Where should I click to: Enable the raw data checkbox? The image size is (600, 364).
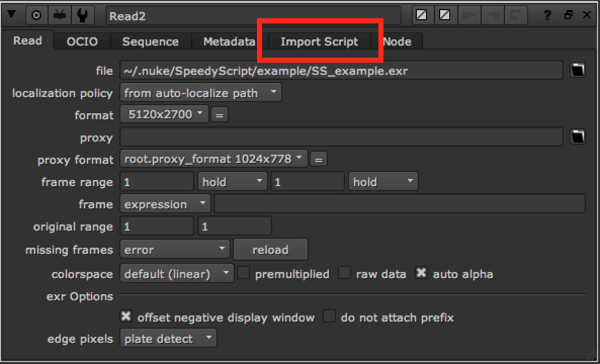click(345, 273)
